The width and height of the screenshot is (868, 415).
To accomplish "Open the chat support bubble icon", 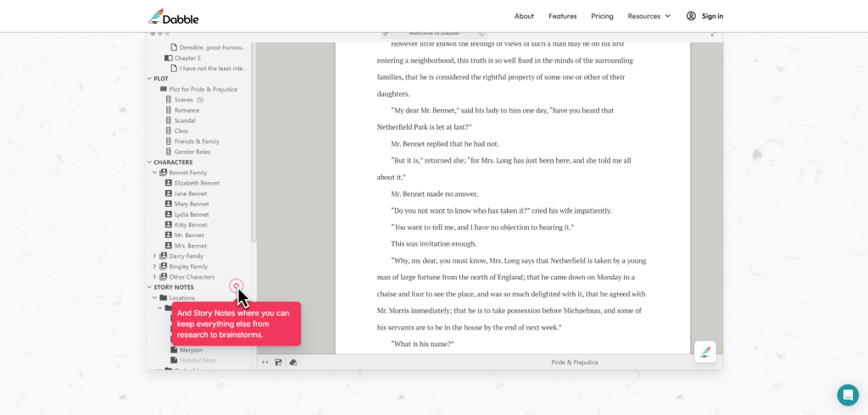I will click(x=848, y=395).
